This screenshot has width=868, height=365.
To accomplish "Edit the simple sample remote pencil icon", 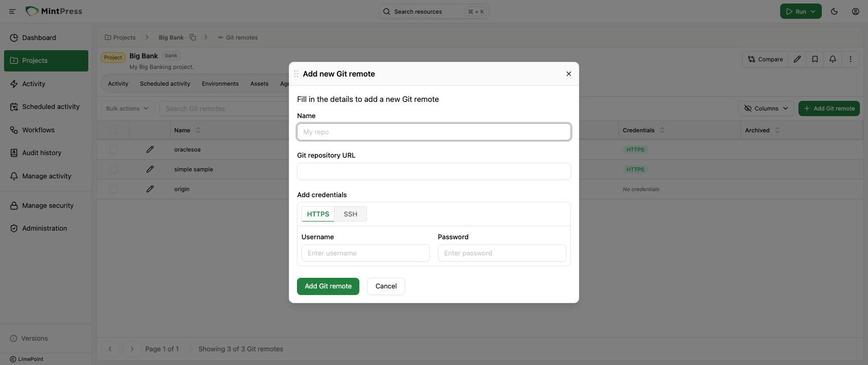I will pyautogui.click(x=150, y=169).
